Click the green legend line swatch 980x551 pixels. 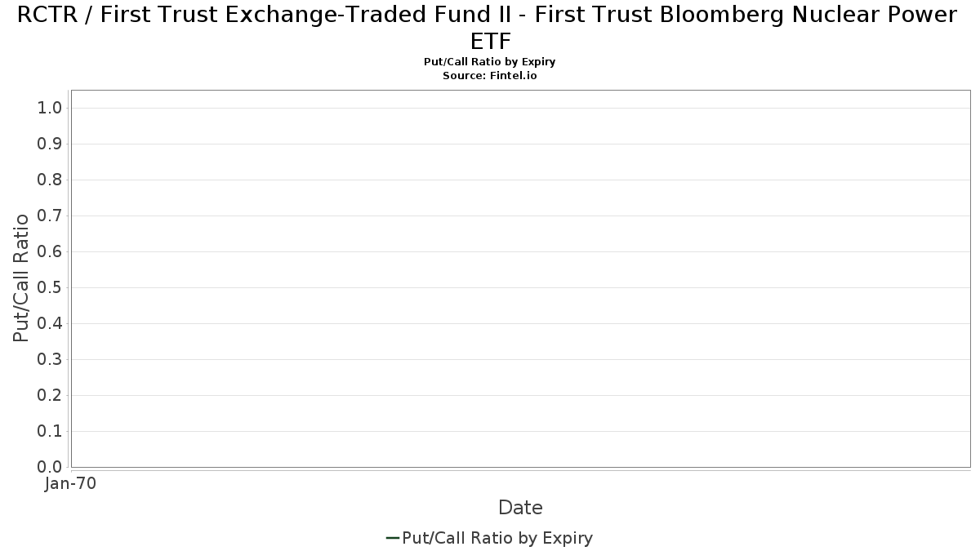click(x=392, y=538)
